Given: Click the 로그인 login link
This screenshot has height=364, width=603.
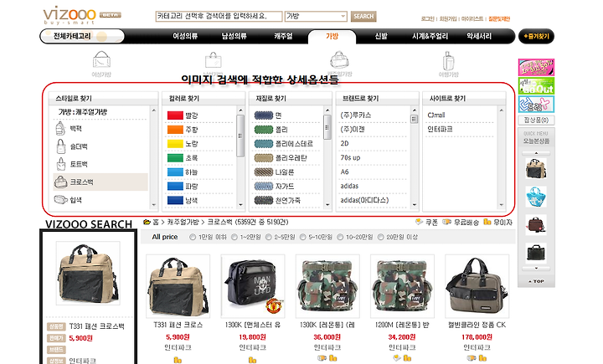Looking at the screenshot, I should tap(427, 18).
